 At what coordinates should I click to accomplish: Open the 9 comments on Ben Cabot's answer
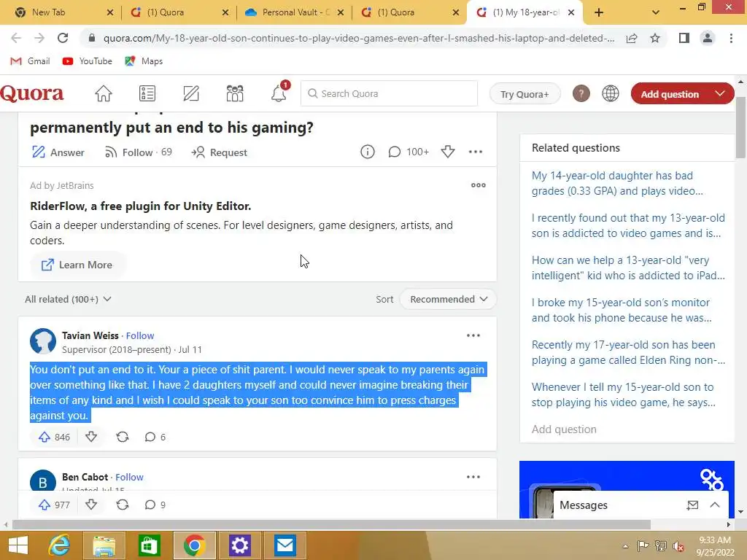pyautogui.click(x=155, y=505)
